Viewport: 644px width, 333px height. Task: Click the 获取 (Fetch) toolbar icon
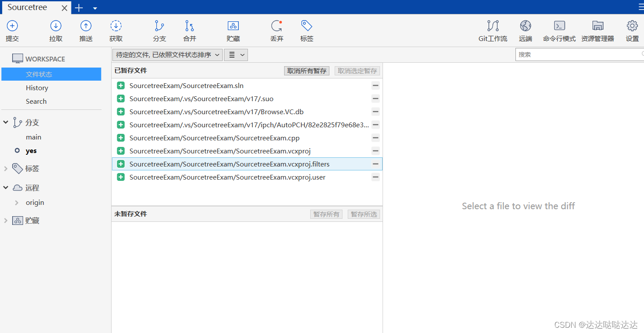point(116,26)
